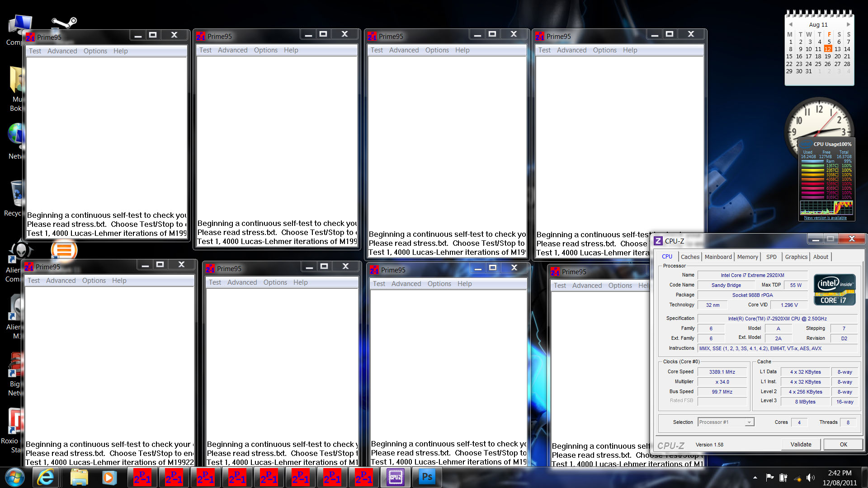Click the Intel Core i7 Extreme 2920XM name field
Viewport: 868px width, 488px height.
click(752, 275)
